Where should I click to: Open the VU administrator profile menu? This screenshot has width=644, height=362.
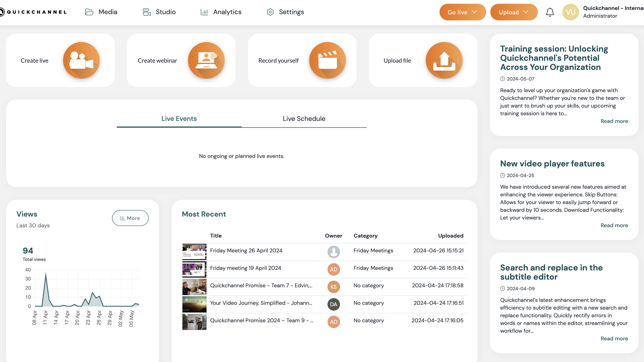571,12
